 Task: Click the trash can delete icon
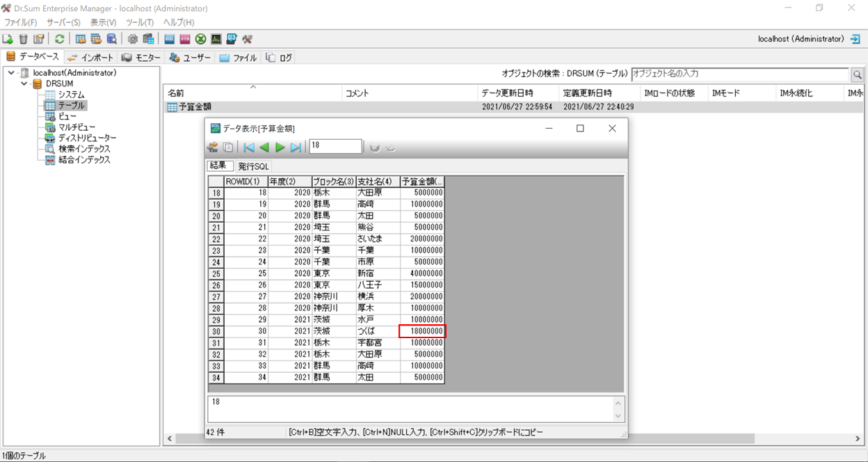coord(24,39)
